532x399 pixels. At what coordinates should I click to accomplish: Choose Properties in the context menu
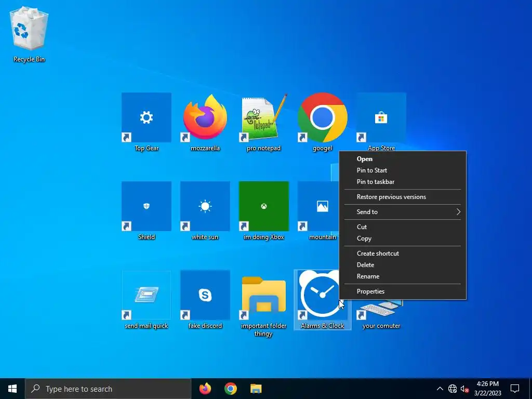(403, 291)
